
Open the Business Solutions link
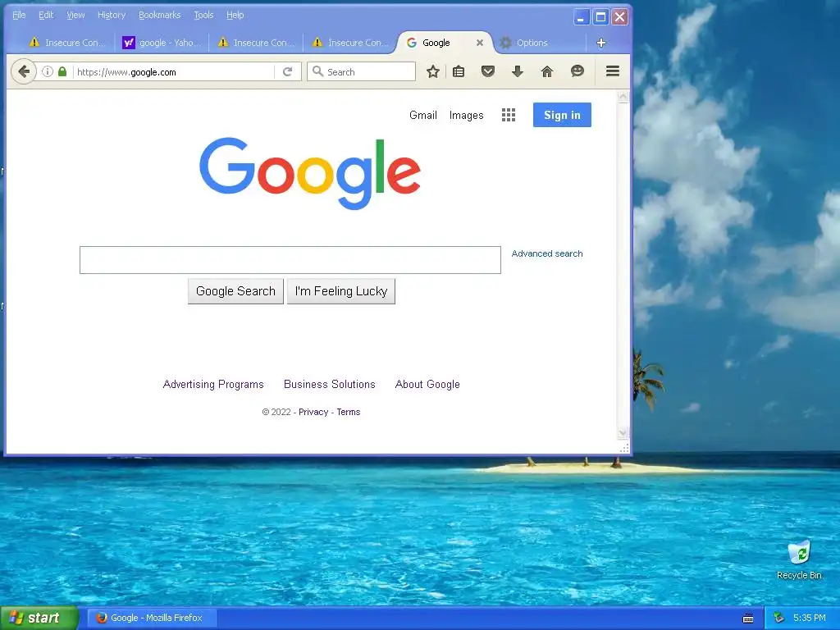330,384
